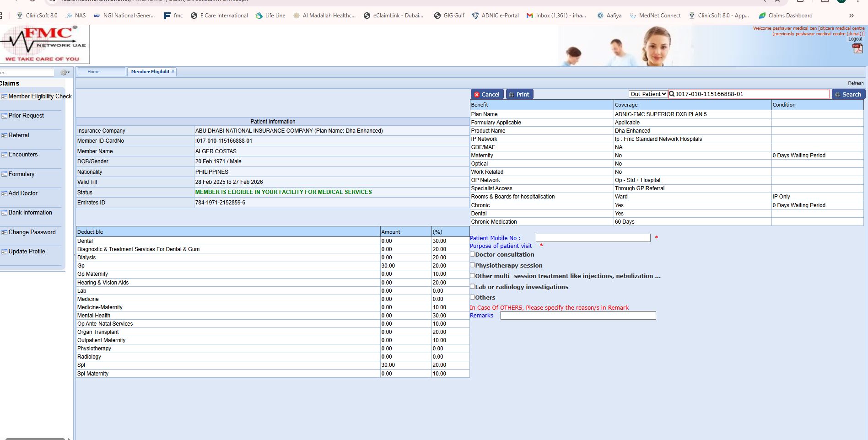This screenshot has width=868, height=440.
Task: Click the magnifier icon in search field
Action: [x=672, y=94]
